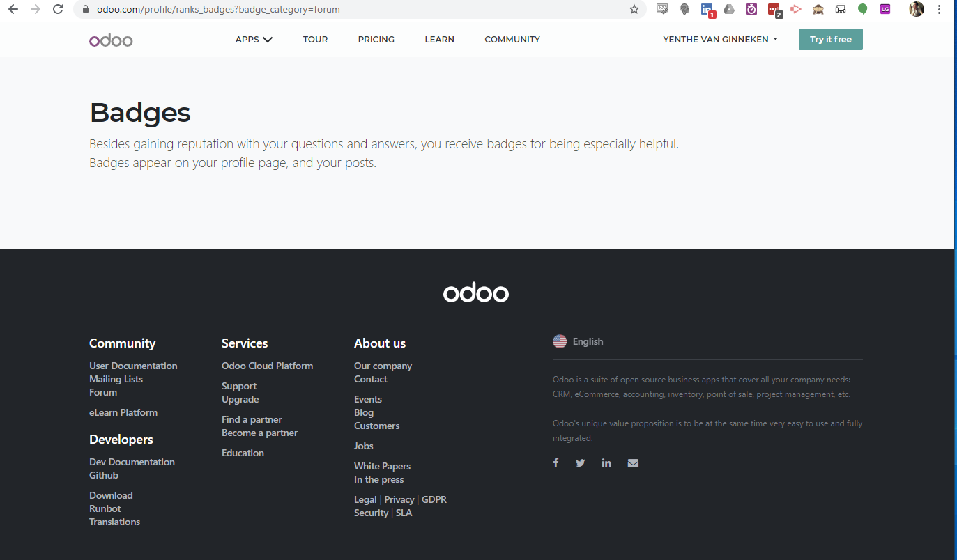Screen dimensions: 957x560
Task: Select PRICING from the navigation bar
Action: coord(376,40)
